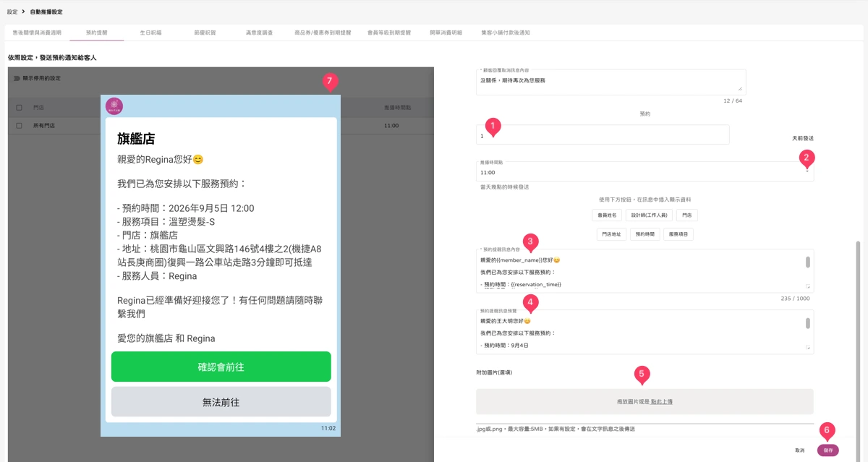Viewport: 868px width, 462px height.
Task: Open the 商品券/優惠券到期提醒 tab
Action: click(323, 33)
